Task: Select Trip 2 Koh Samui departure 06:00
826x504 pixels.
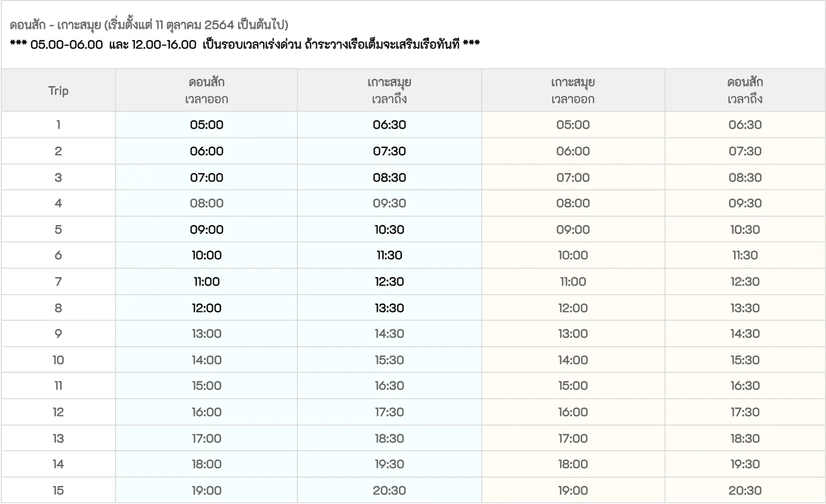Action: click(x=573, y=151)
